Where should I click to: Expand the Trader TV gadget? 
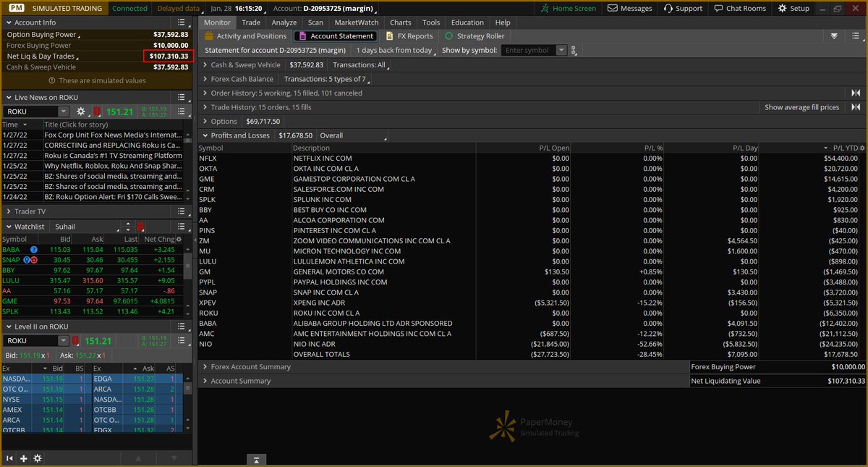(9, 211)
